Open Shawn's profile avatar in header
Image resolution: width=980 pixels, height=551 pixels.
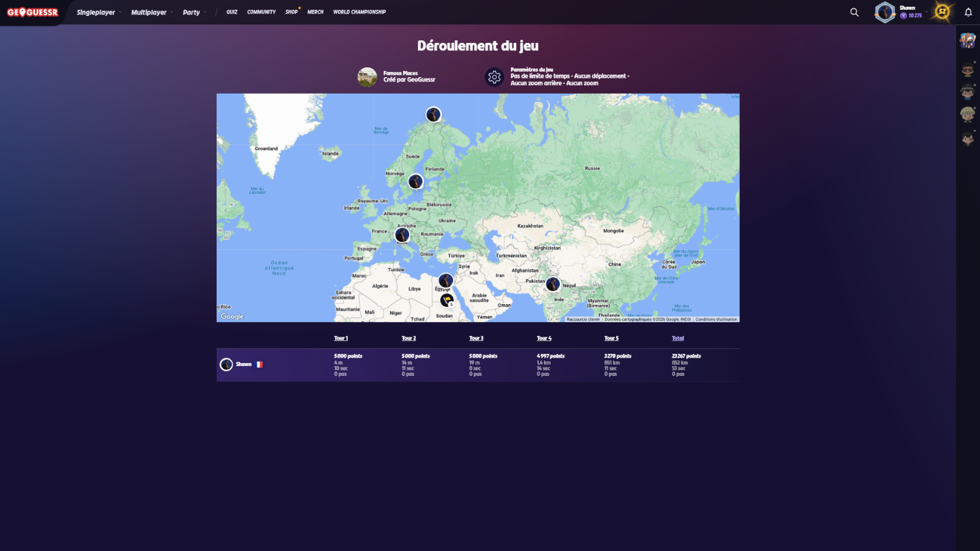tap(884, 12)
